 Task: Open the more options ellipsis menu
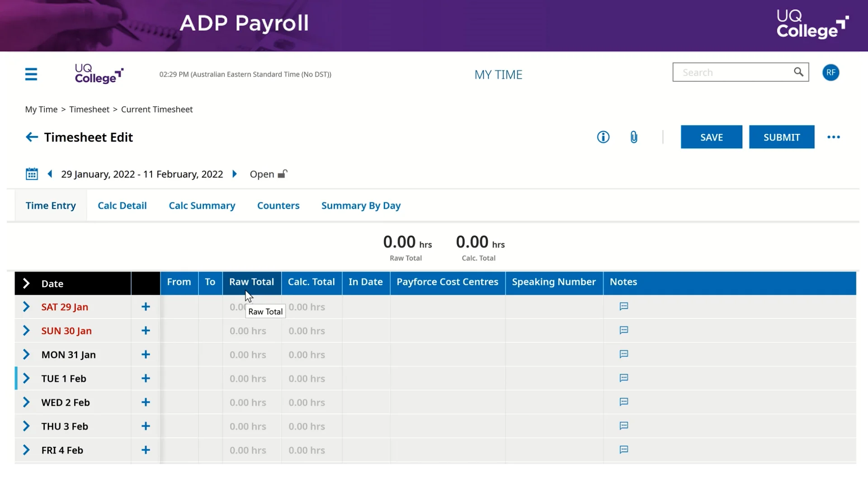pyautogui.click(x=834, y=137)
